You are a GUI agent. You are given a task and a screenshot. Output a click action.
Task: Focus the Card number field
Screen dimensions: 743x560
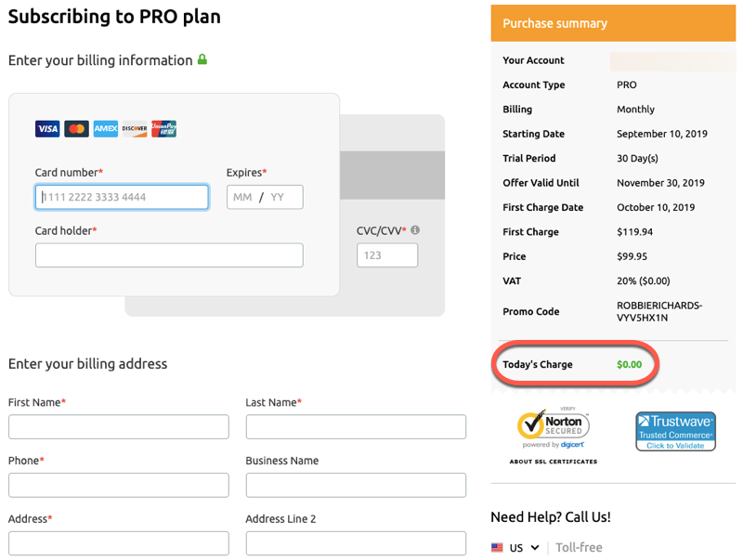click(x=122, y=197)
